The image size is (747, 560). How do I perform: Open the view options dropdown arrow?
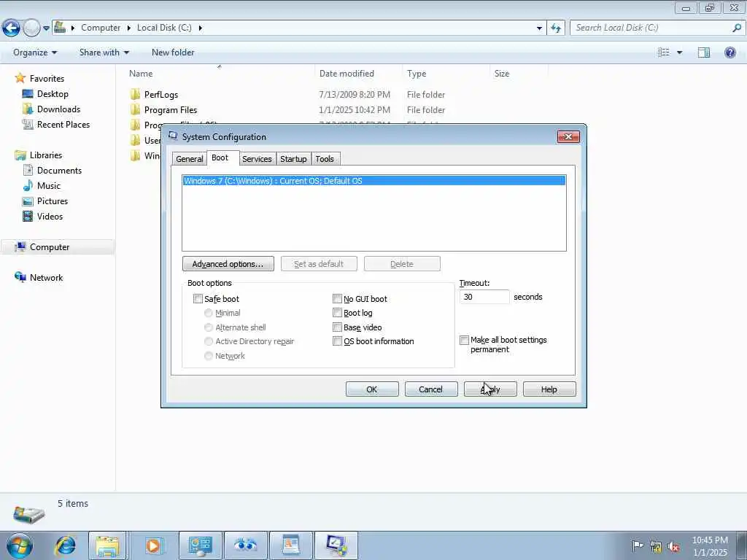pos(679,52)
